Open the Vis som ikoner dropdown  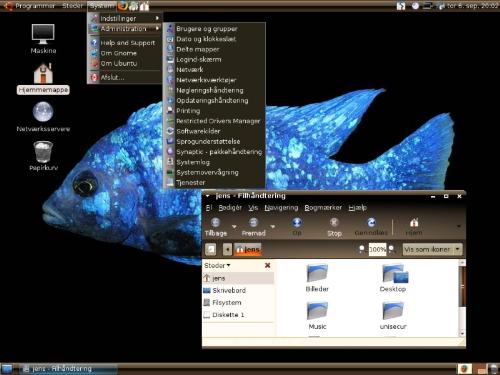pos(432,249)
